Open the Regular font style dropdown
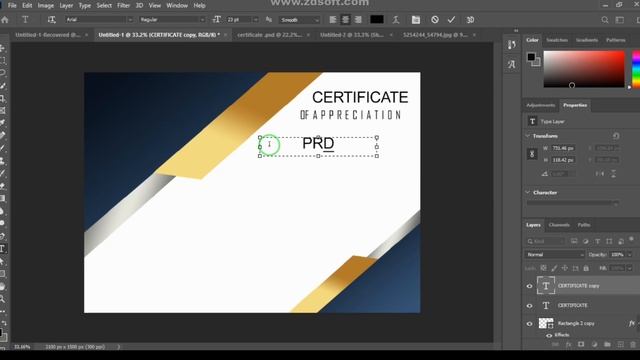Screen dimensions: 640x360 click(202, 20)
